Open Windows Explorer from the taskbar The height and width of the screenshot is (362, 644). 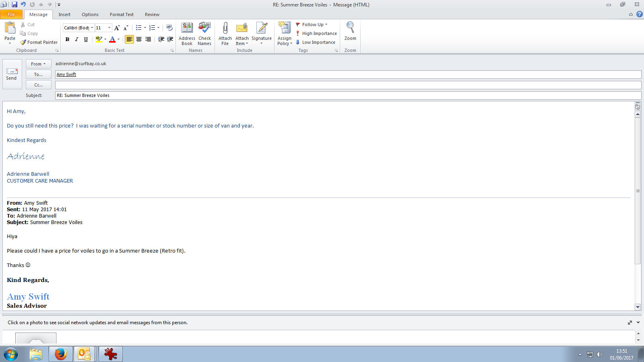coord(36,354)
